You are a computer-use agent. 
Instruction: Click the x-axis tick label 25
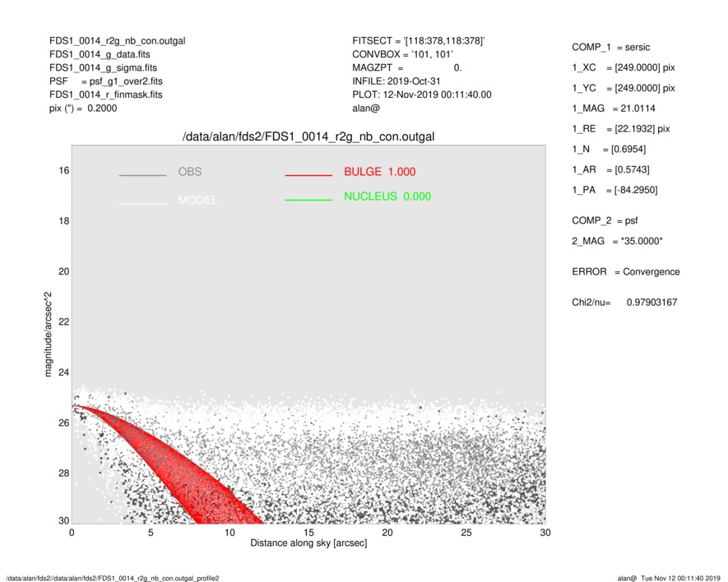point(466,533)
